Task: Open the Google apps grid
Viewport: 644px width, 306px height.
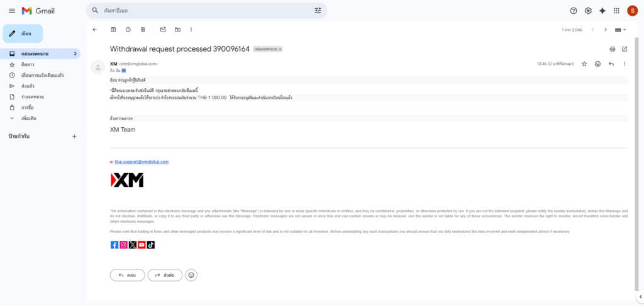Action: coord(616,11)
